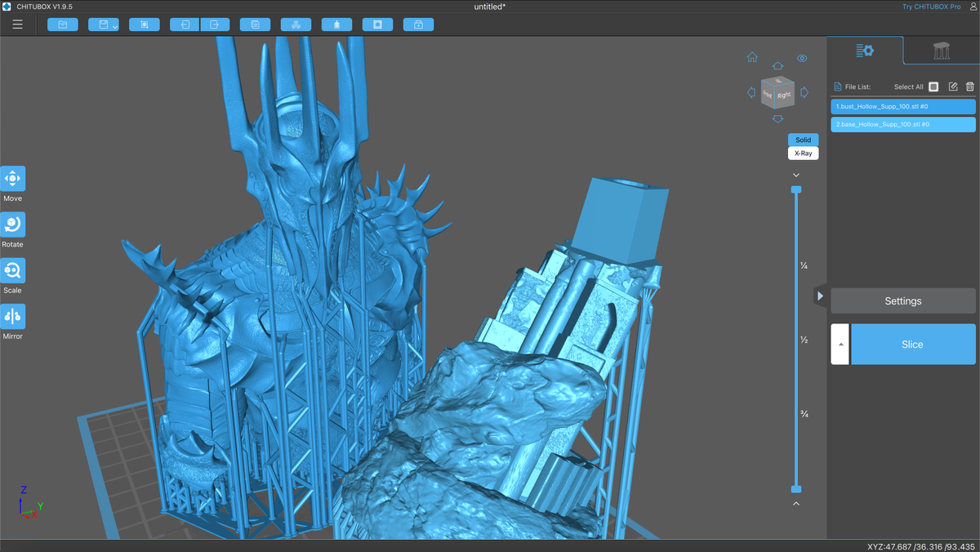Toggle the eye visibility icon
The width and height of the screenshot is (980, 552).
coord(802,58)
